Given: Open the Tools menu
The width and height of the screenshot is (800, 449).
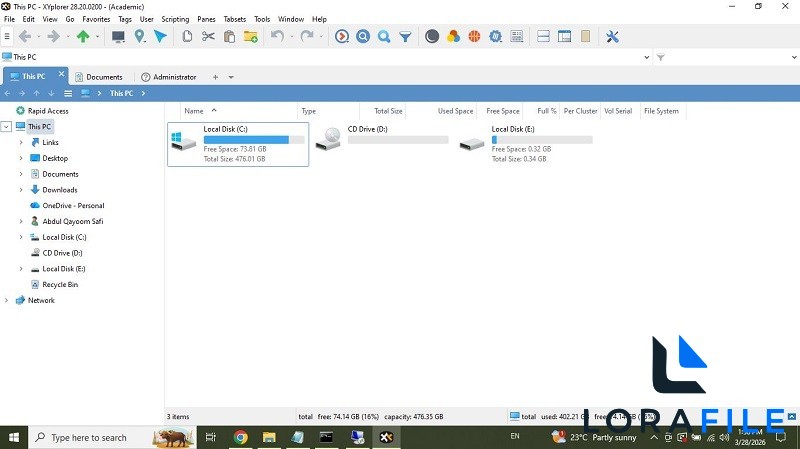Looking at the screenshot, I should (262, 19).
